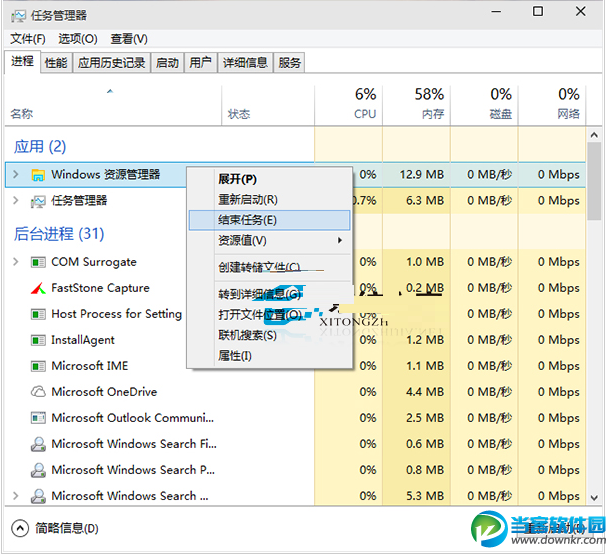Click the 后台进程 (31) group heading
Image resolution: width=607 pixels, height=554 pixels.
click(x=59, y=234)
